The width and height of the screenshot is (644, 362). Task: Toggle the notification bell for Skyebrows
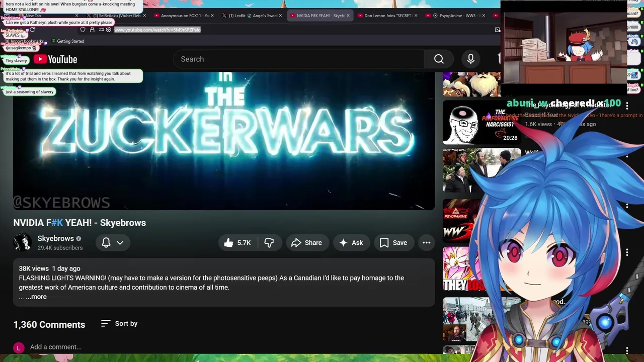(106, 243)
